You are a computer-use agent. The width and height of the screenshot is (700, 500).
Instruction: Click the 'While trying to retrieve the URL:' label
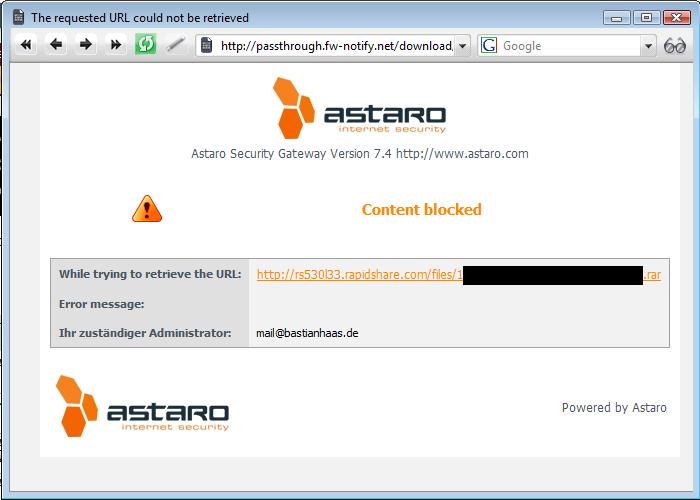(150, 274)
